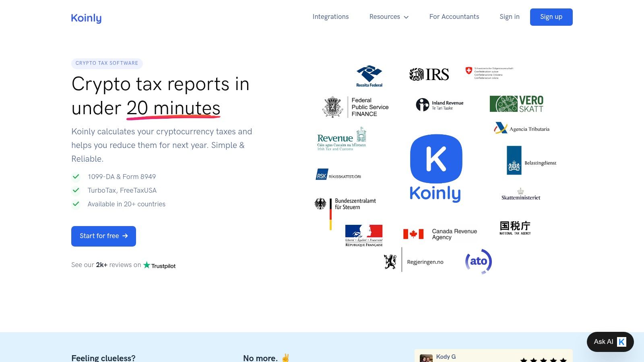Click the République Française logo

coord(364,236)
